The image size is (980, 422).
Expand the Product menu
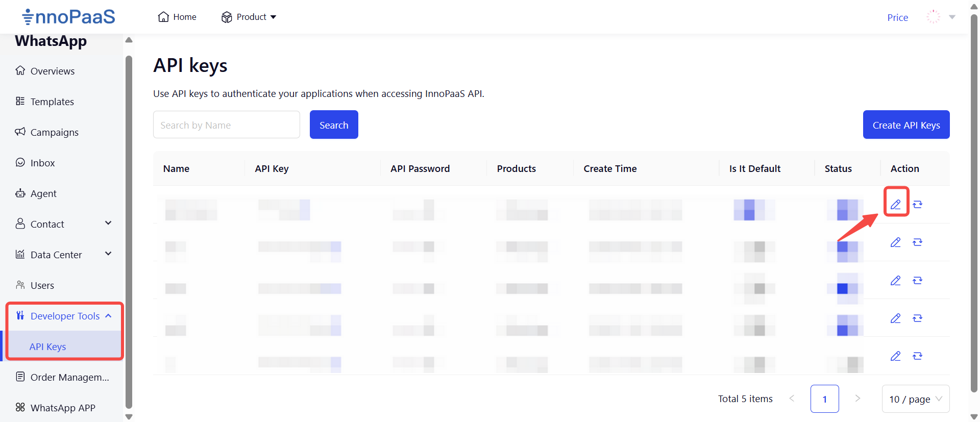tap(249, 17)
